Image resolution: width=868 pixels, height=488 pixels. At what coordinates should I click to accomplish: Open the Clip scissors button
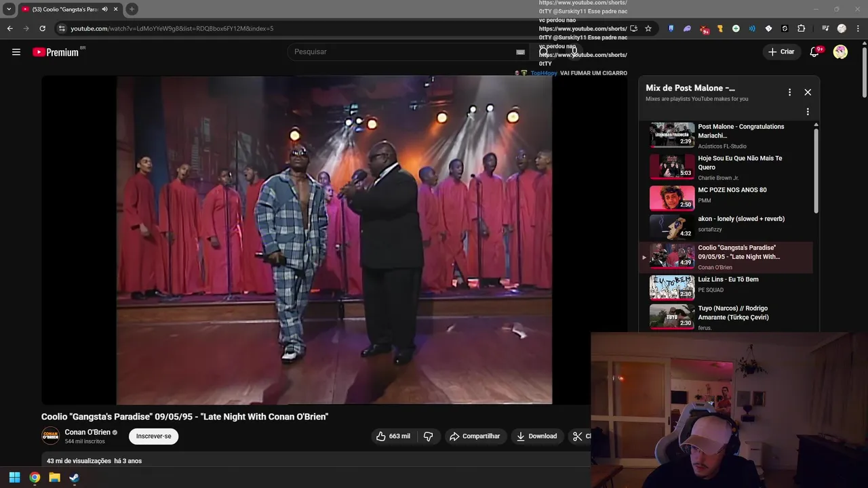pos(579,436)
